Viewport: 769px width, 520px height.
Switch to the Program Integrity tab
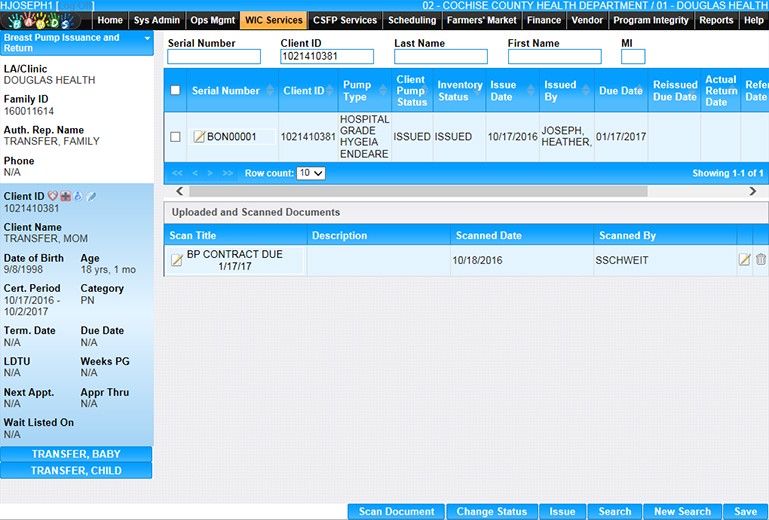(x=650, y=20)
